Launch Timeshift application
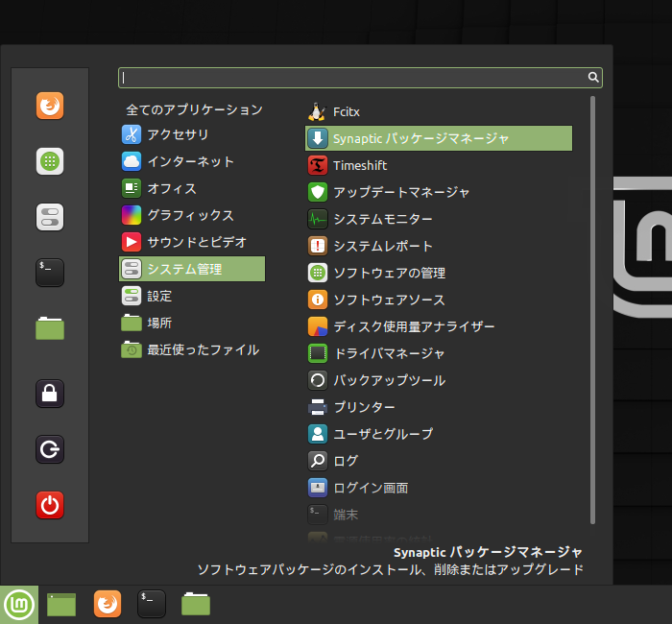This screenshot has width=672, height=624. coord(439,165)
